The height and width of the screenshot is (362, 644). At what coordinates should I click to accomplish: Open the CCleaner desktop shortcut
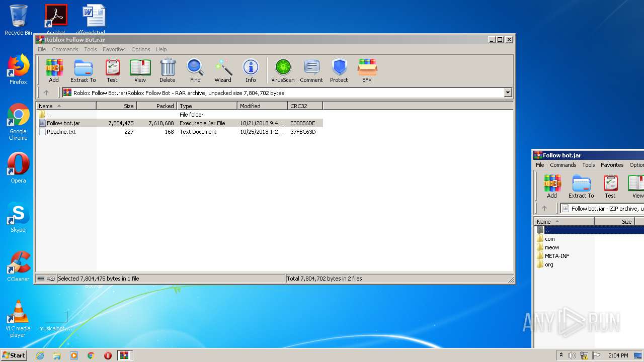click(x=18, y=266)
